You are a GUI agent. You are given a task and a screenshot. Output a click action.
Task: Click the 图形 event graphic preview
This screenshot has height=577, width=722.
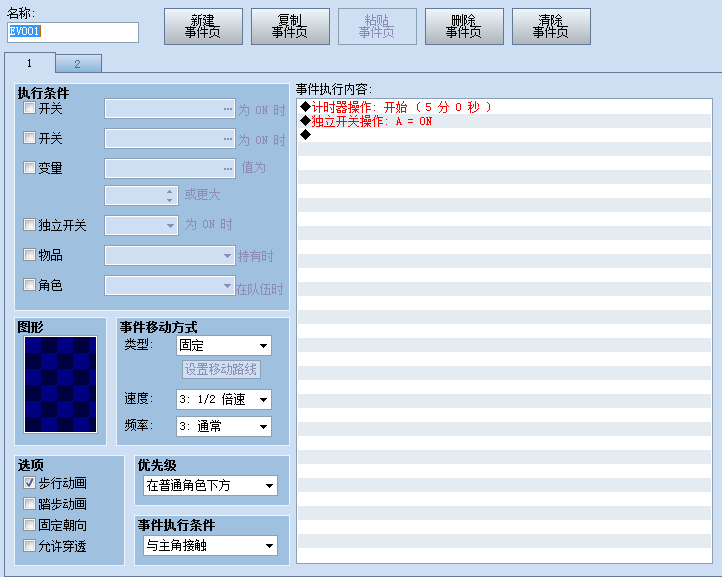pyautogui.click(x=60, y=385)
